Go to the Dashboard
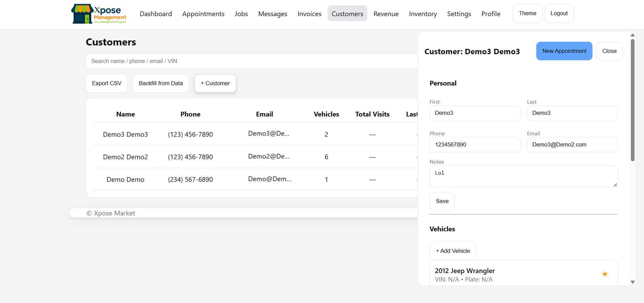The height and width of the screenshot is (303, 644). click(x=156, y=14)
